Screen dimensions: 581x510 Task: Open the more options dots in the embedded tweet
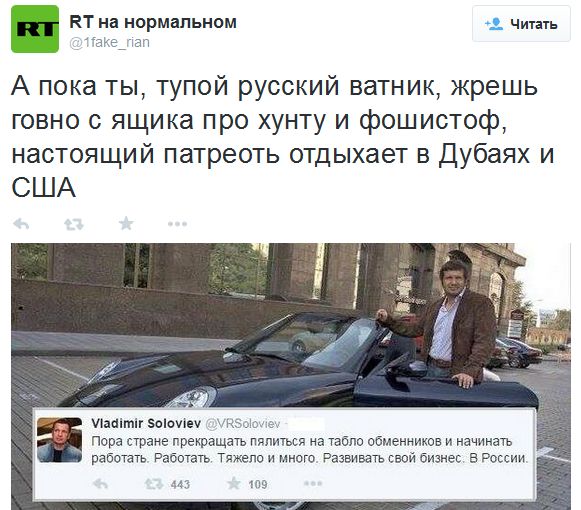click(x=313, y=483)
